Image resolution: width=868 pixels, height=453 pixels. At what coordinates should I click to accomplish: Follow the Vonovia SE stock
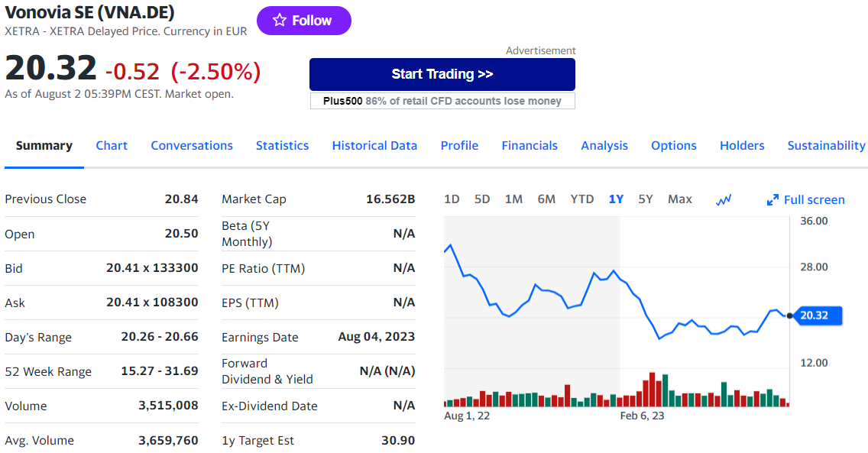(x=303, y=21)
